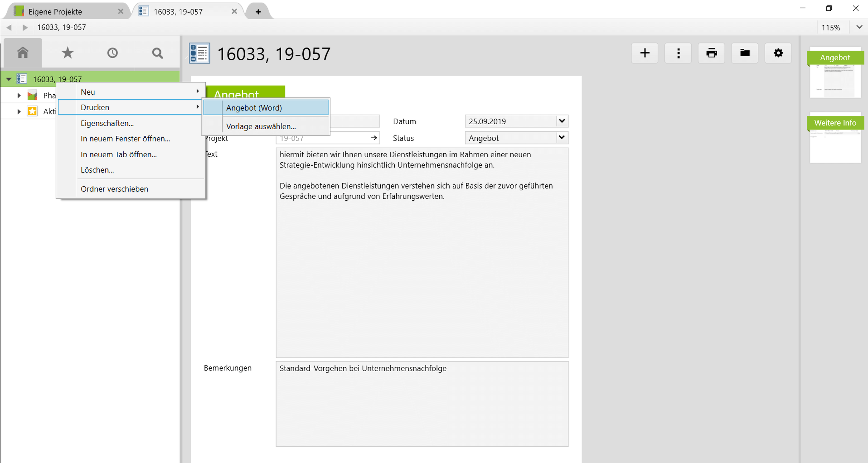This screenshot has height=463, width=868.
Task: Click Eigenschaften... in context menu
Action: tap(107, 123)
